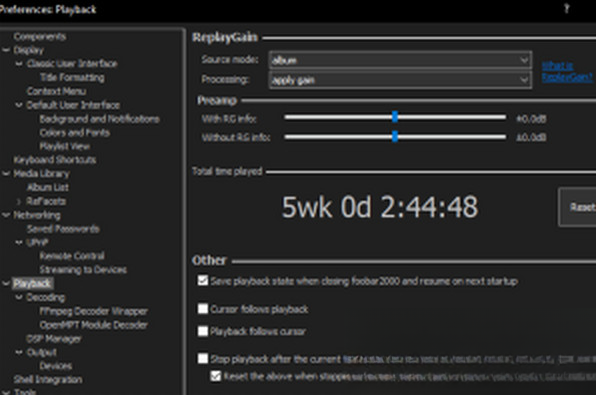Click the help question mark icon
Screen dimensions: 596x395
(566, 9)
